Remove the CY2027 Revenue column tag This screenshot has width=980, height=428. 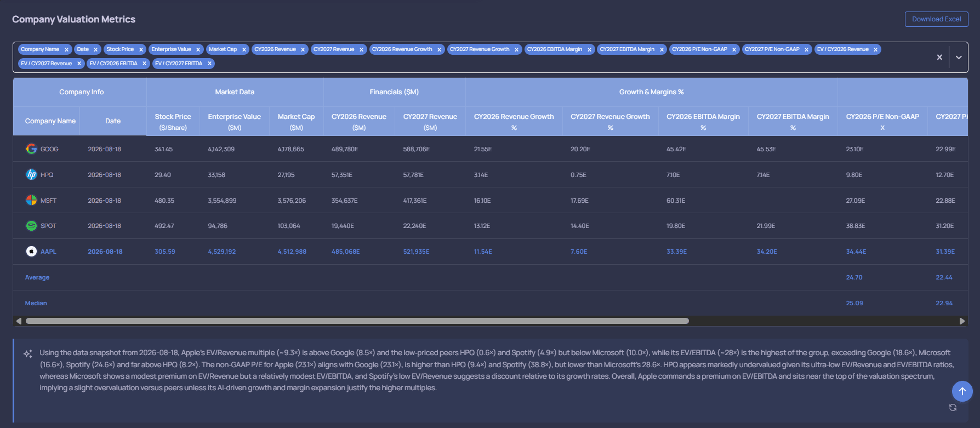(361, 49)
